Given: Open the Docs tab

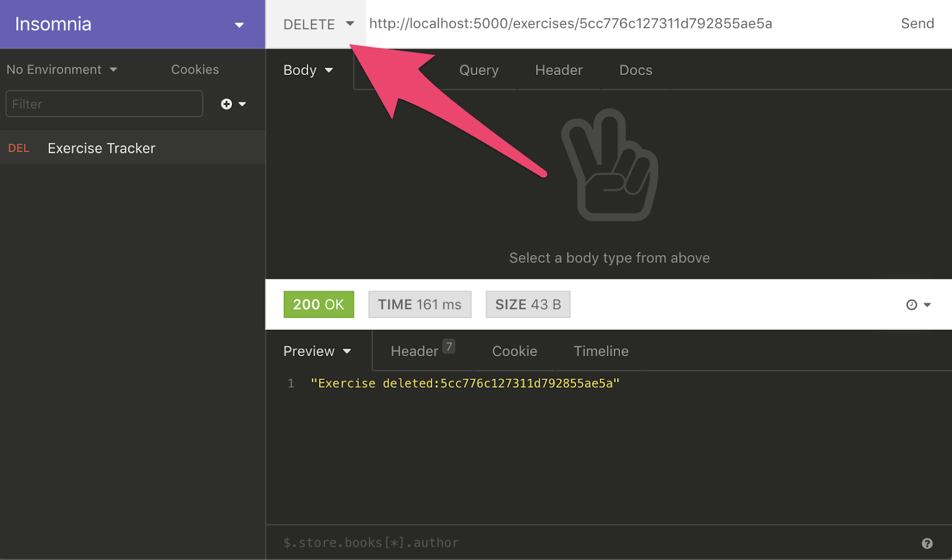Looking at the screenshot, I should pyautogui.click(x=635, y=70).
